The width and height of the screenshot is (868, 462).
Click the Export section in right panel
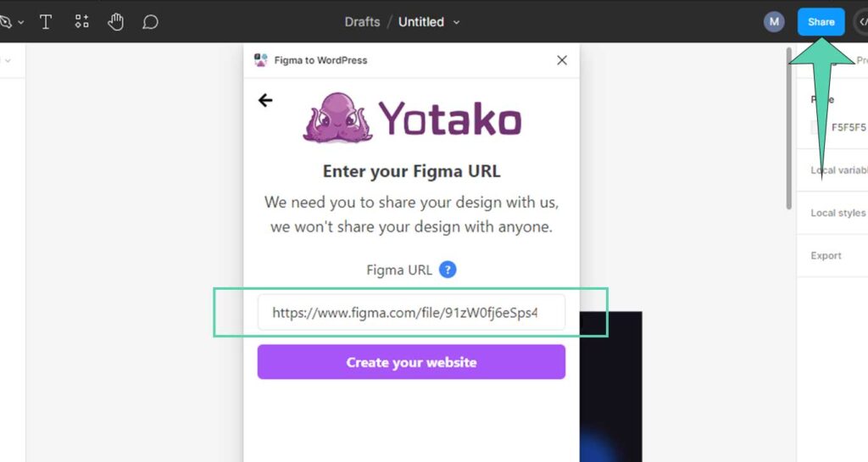pos(826,256)
